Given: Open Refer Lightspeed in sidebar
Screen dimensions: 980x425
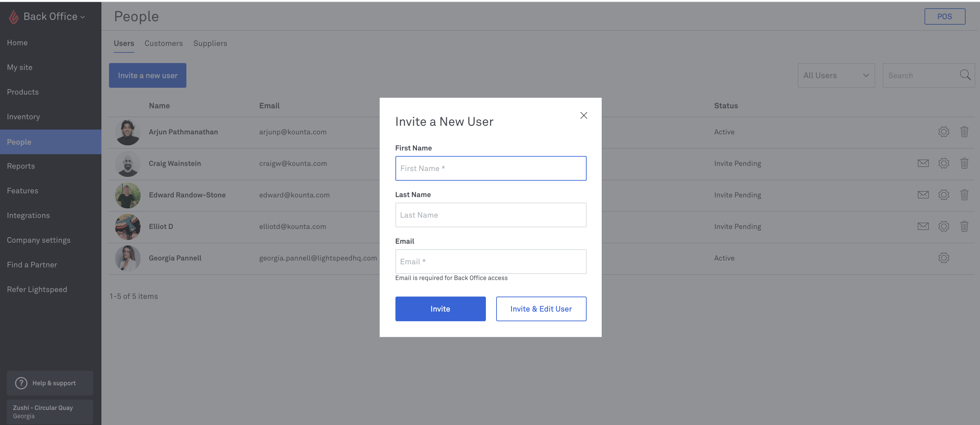Looking at the screenshot, I should 37,290.
